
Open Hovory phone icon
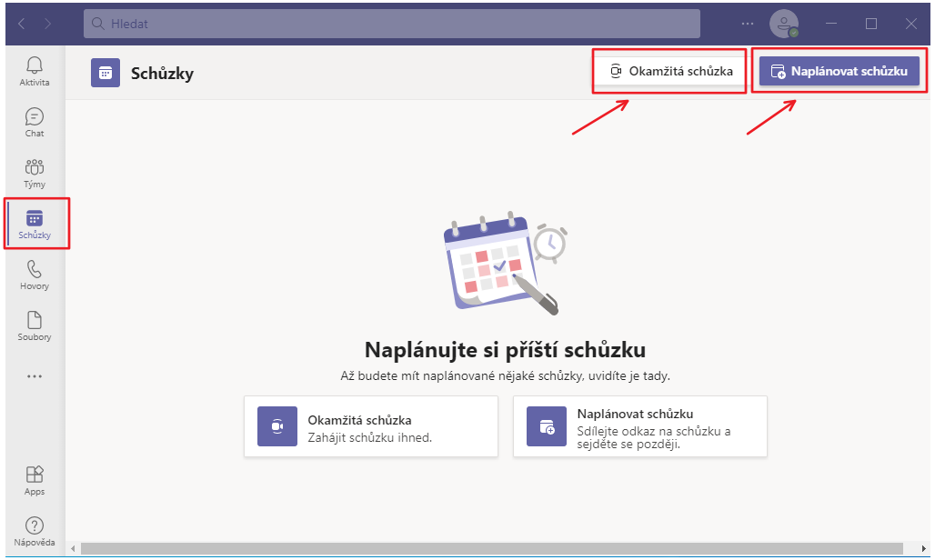click(35, 275)
